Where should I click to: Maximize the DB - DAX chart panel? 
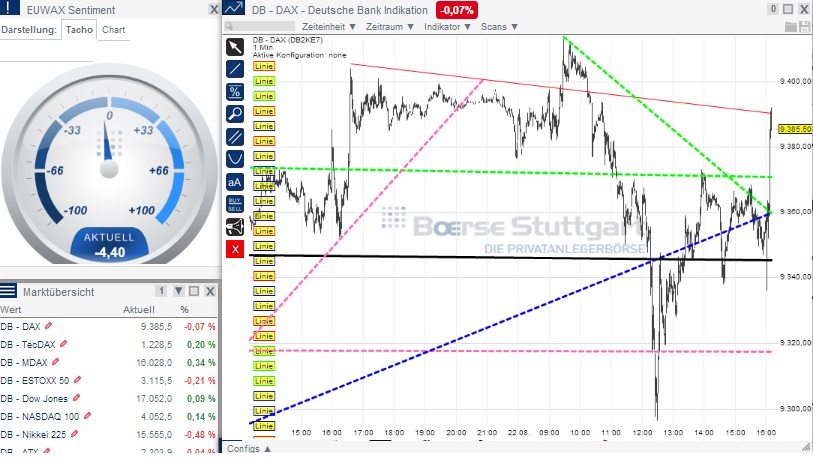click(x=788, y=9)
